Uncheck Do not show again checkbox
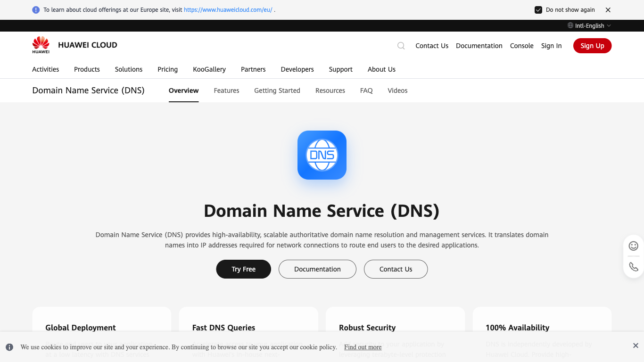Image resolution: width=644 pixels, height=362 pixels. pos(538,10)
